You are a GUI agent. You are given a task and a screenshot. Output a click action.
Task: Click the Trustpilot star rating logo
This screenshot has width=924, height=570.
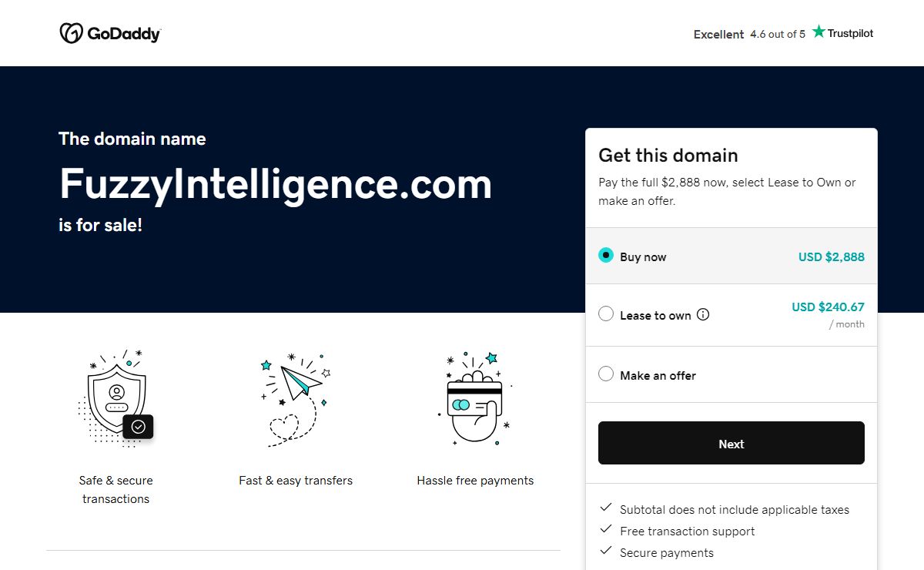pos(842,33)
